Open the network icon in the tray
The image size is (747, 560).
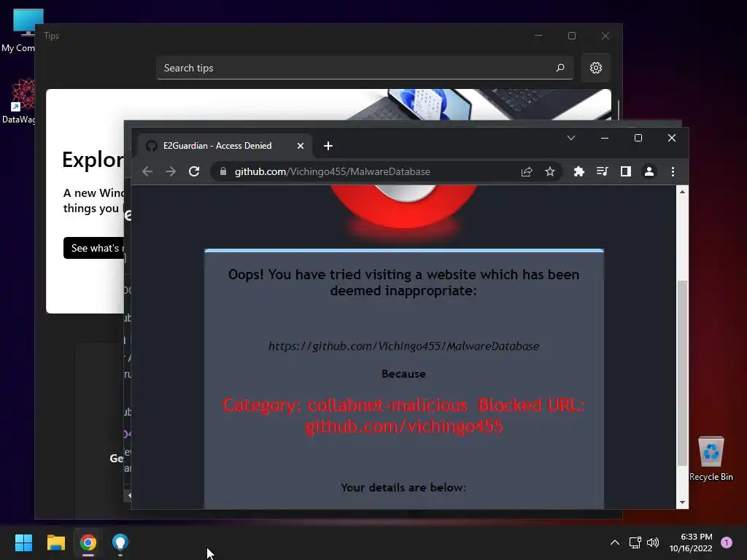click(635, 542)
